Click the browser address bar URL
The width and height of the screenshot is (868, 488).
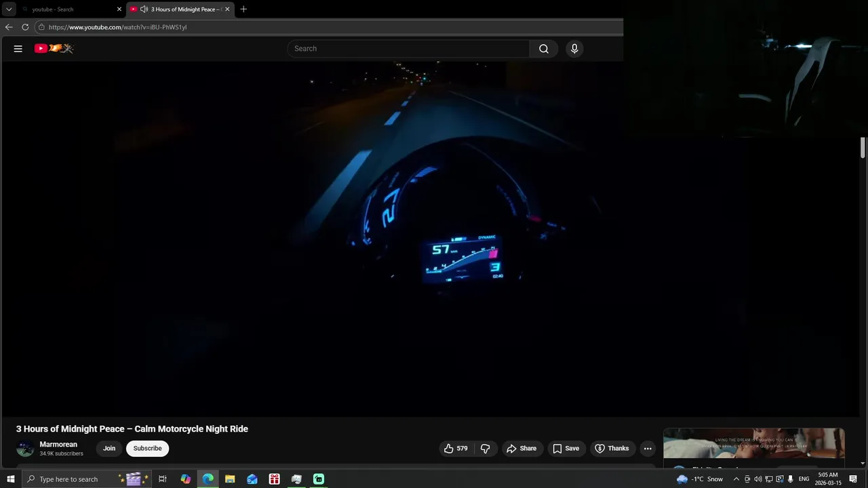tap(117, 27)
